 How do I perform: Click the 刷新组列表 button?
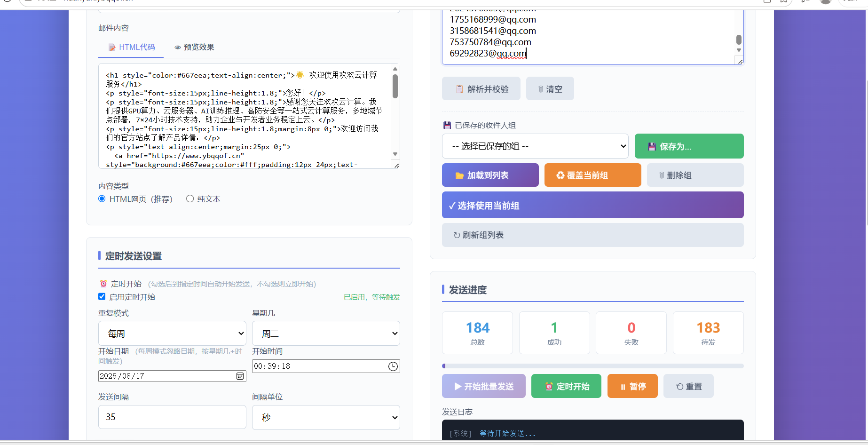click(592, 235)
